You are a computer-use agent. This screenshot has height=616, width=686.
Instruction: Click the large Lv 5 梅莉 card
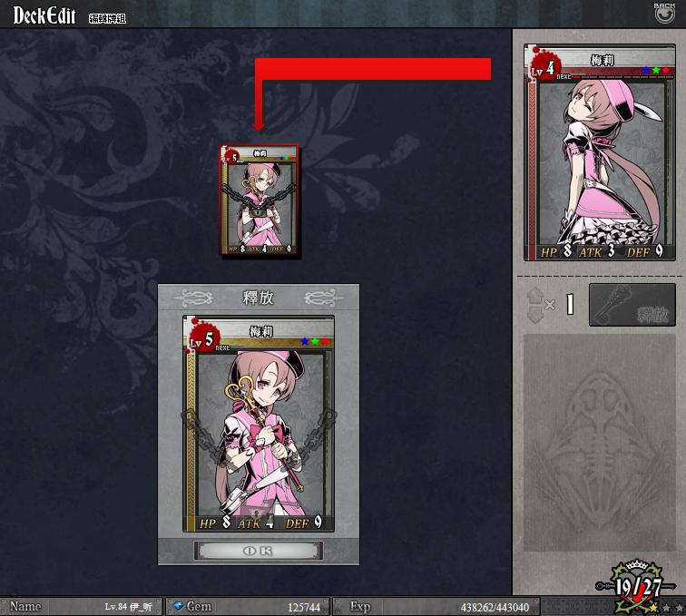pyautogui.click(x=259, y=424)
